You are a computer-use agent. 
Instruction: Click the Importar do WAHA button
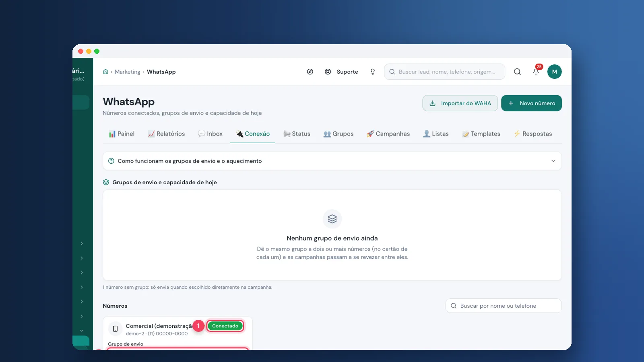tap(460, 103)
